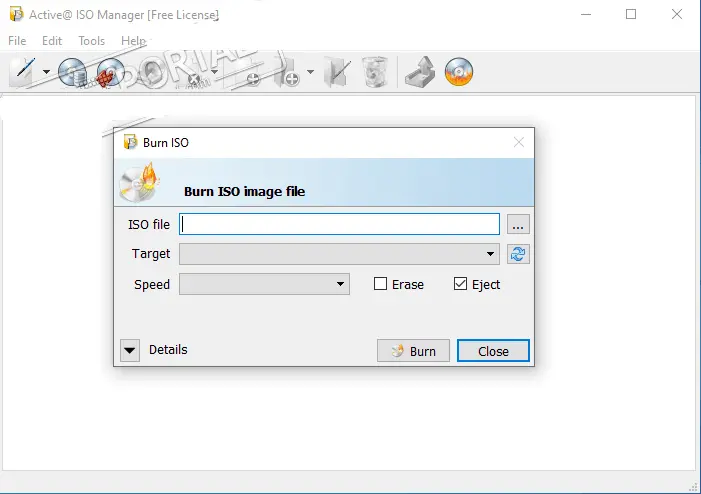
Task: Click the ISO file text field
Action: tap(339, 224)
